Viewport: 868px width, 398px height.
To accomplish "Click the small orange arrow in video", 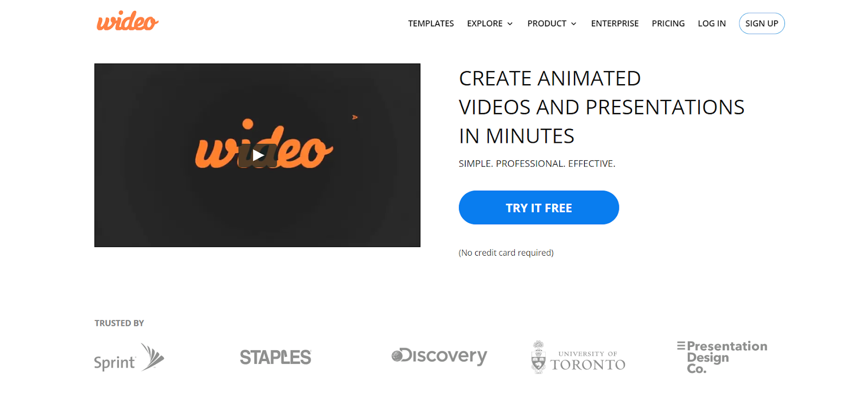I will [355, 117].
